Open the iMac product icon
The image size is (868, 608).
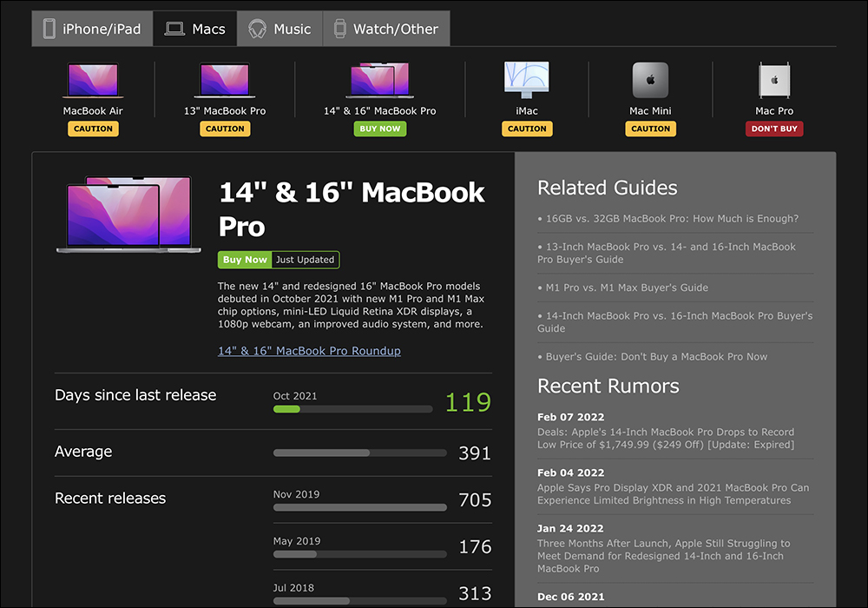coord(527,80)
